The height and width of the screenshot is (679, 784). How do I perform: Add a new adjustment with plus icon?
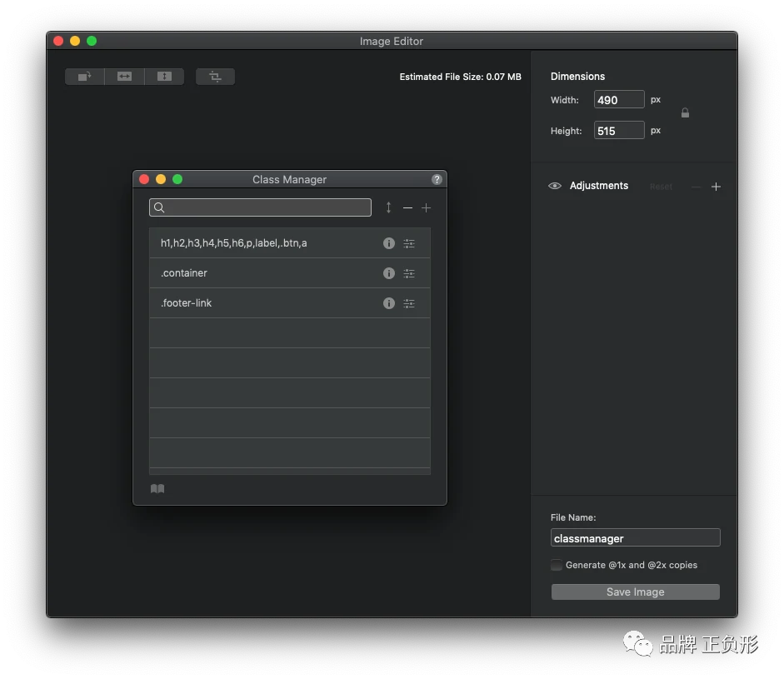(x=716, y=187)
